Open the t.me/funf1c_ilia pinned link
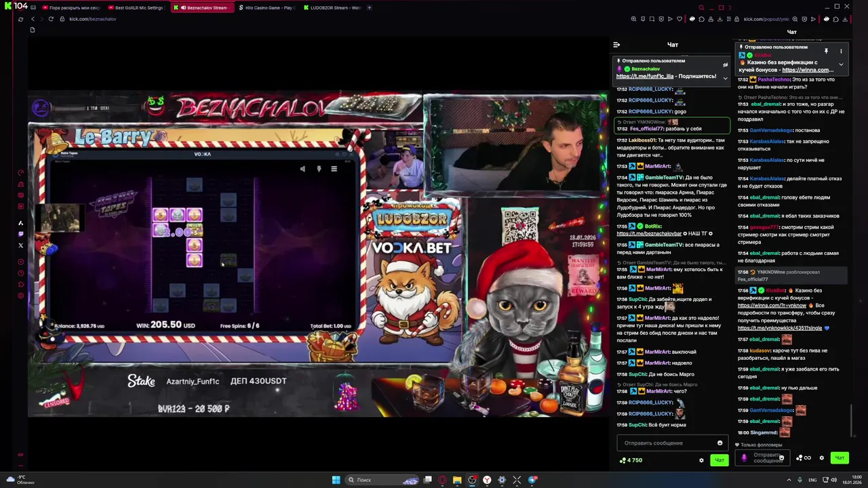Image resolution: width=868 pixels, height=488 pixels. click(x=645, y=77)
